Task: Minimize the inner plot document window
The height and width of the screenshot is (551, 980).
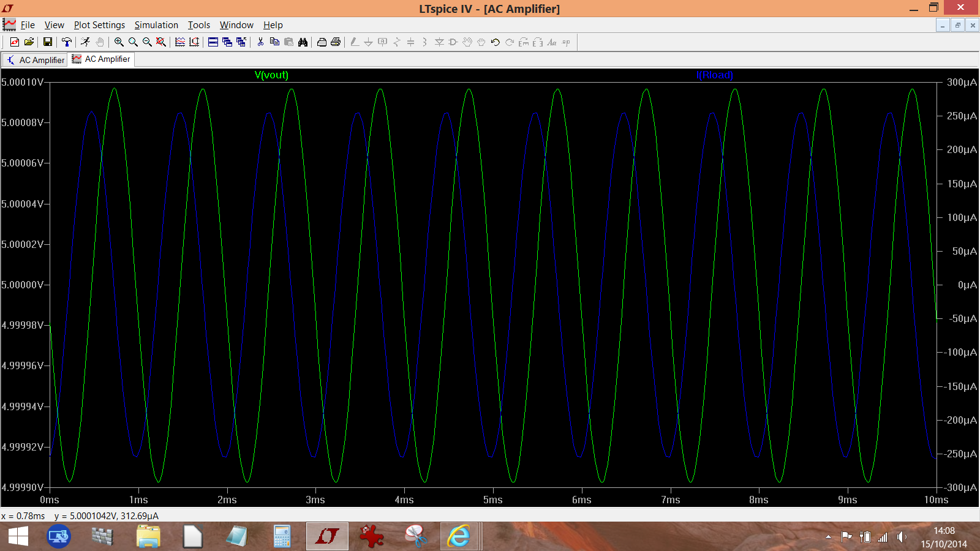Action: 943,25
